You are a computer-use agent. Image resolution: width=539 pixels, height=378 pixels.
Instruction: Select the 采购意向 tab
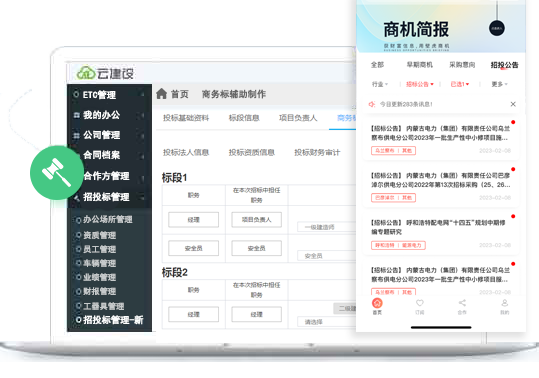[x=462, y=65]
